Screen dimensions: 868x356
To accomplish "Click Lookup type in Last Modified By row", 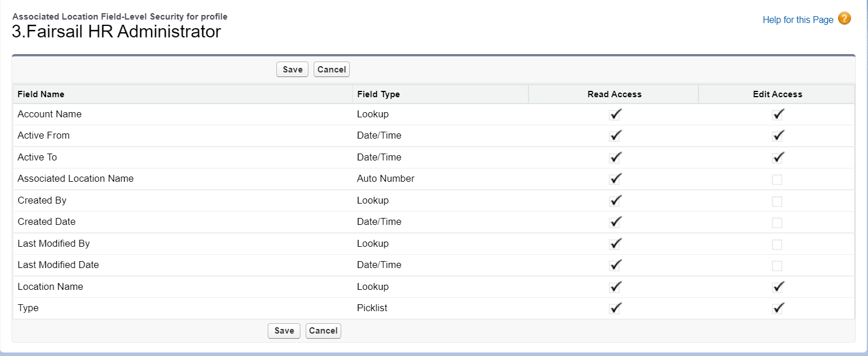I will [x=373, y=243].
